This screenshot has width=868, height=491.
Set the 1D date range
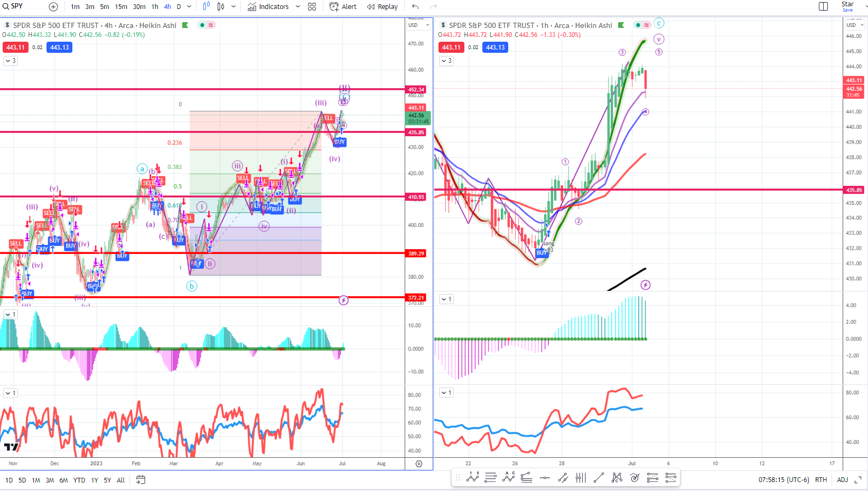pyautogui.click(x=9, y=480)
